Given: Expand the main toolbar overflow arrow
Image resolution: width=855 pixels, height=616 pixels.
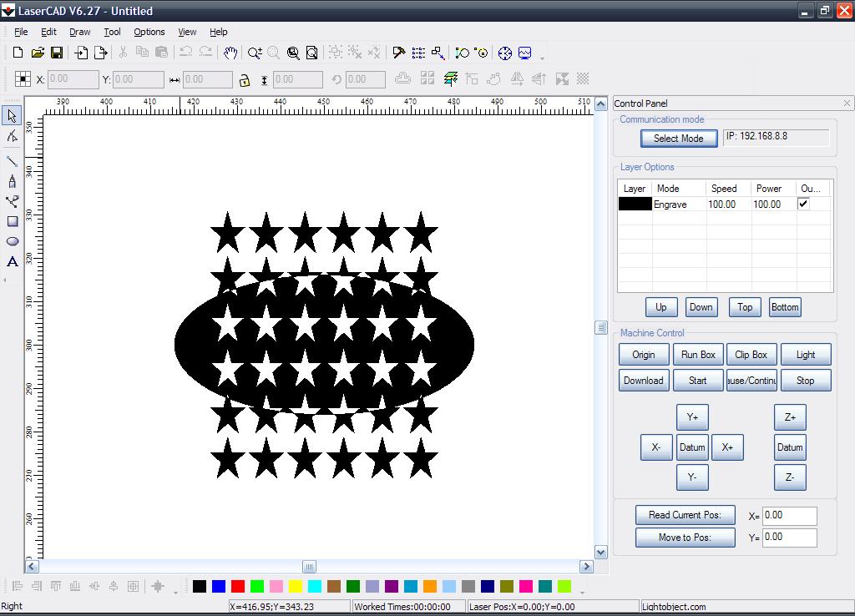Looking at the screenshot, I should point(543,58).
